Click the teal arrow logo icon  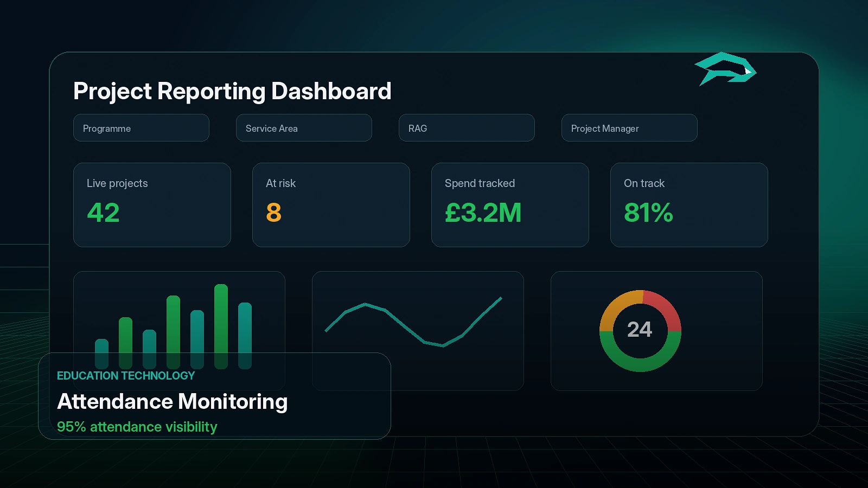pos(725,69)
